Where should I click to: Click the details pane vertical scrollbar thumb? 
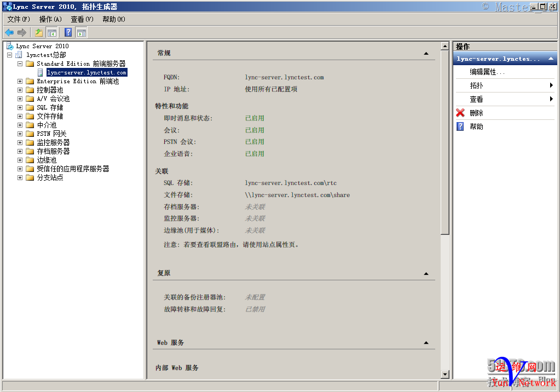(x=444, y=142)
